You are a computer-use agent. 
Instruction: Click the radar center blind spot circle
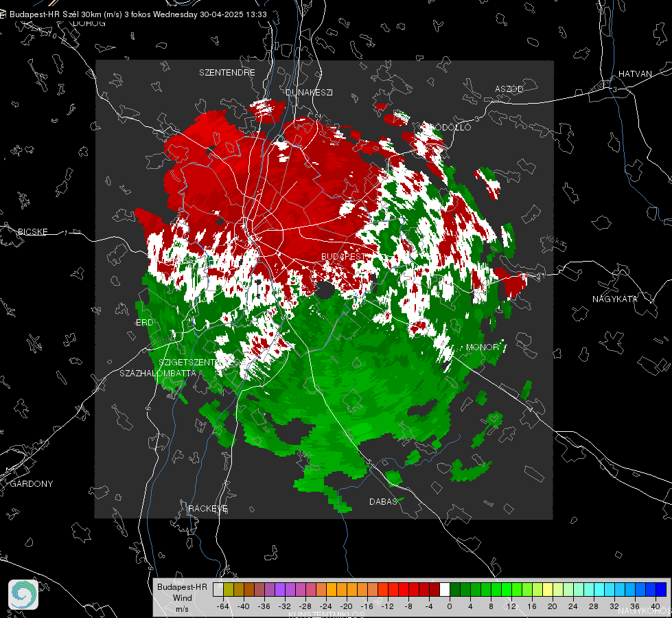click(325, 290)
